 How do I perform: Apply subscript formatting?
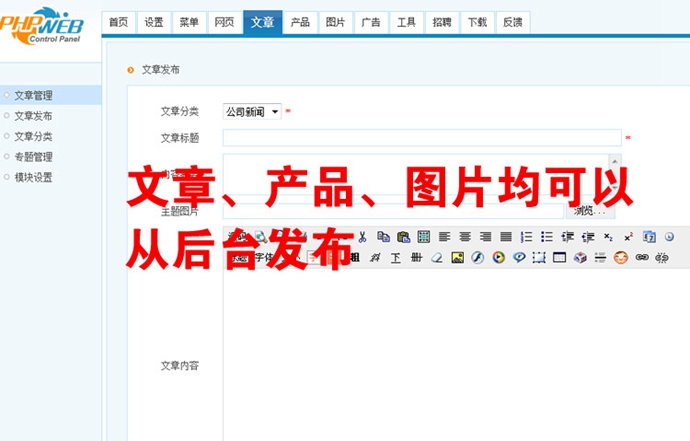tap(608, 237)
